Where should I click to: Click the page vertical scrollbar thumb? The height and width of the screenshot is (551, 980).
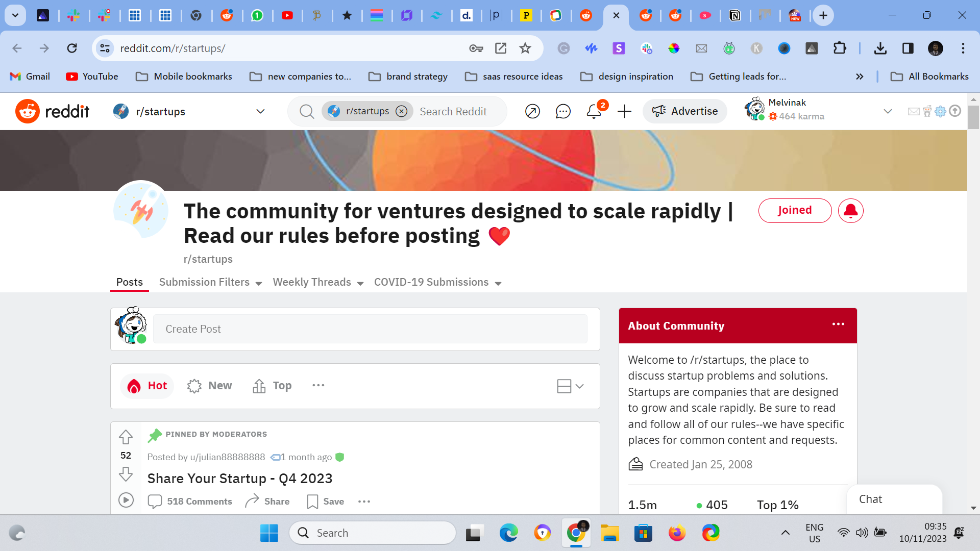click(973, 117)
